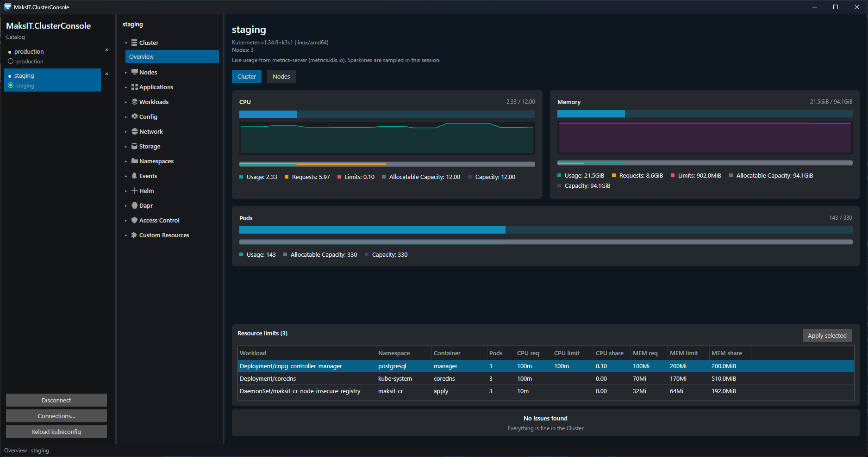This screenshot has width=868, height=457.
Task: Expand the Events tree node
Action: point(126,176)
